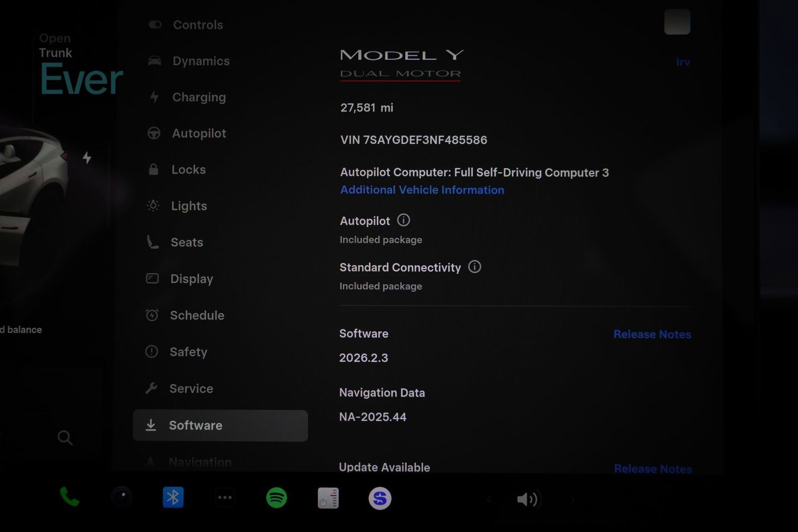Open the Display settings menu
The height and width of the screenshot is (532, 798).
pyautogui.click(x=192, y=279)
